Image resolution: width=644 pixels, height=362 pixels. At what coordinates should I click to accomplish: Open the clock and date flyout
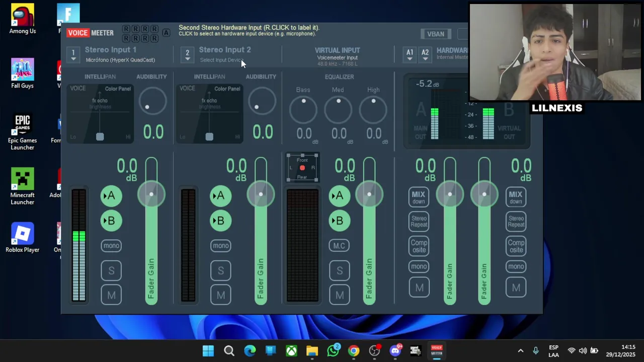[621, 351]
